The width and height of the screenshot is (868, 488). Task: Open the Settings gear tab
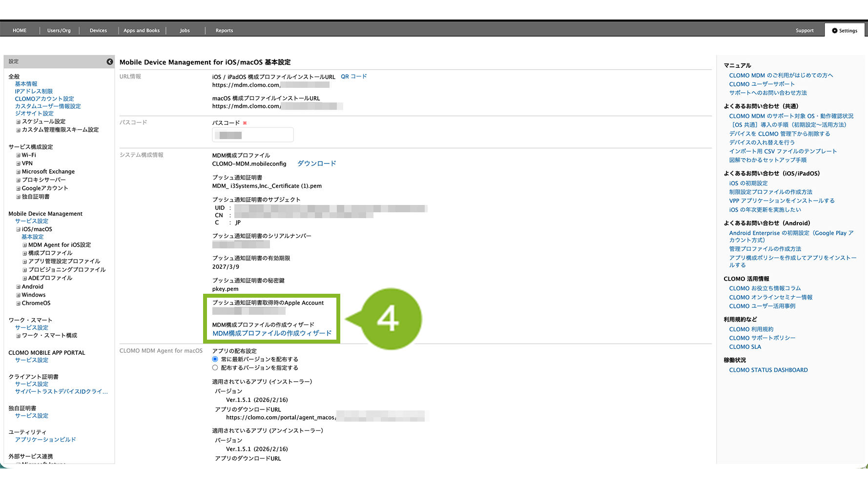845,30
